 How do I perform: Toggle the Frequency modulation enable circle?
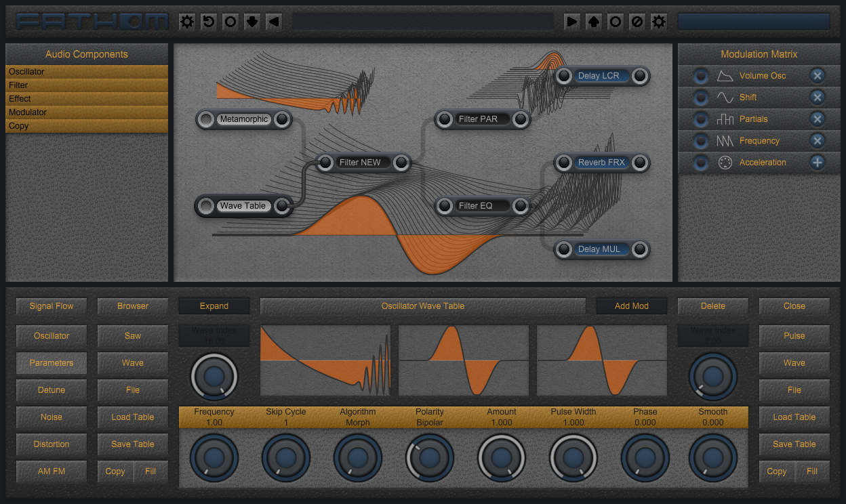click(701, 141)
